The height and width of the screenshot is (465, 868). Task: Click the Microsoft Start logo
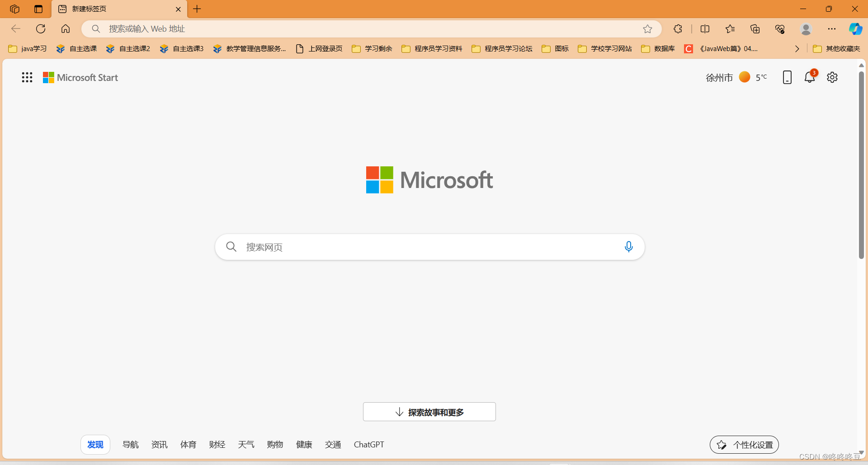click(x=80, y=78)
